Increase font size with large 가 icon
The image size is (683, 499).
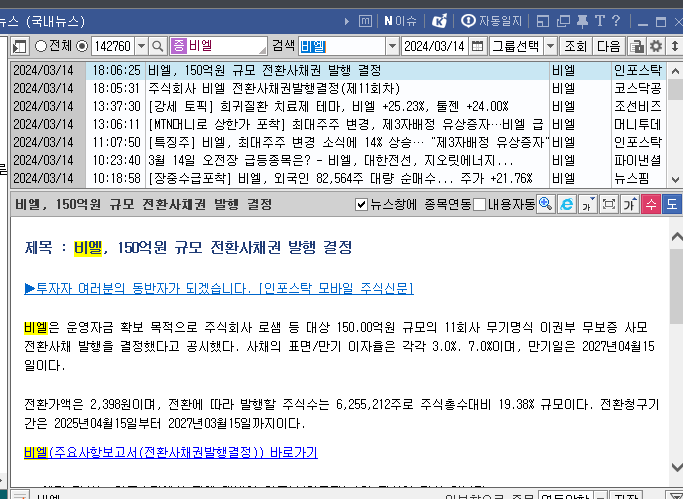click(630, 204)
